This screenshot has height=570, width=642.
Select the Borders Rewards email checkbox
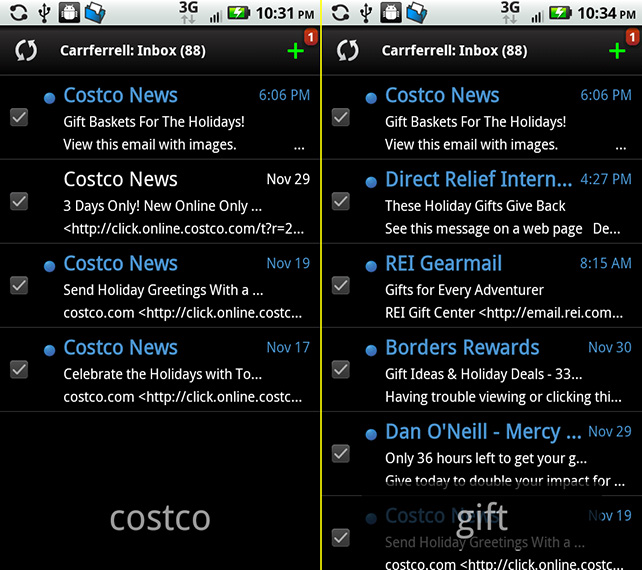(x=341, y=369)
